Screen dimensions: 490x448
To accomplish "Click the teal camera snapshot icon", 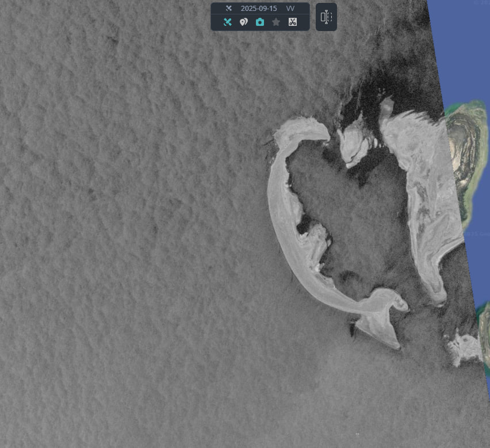I will [x=260, y=22].
